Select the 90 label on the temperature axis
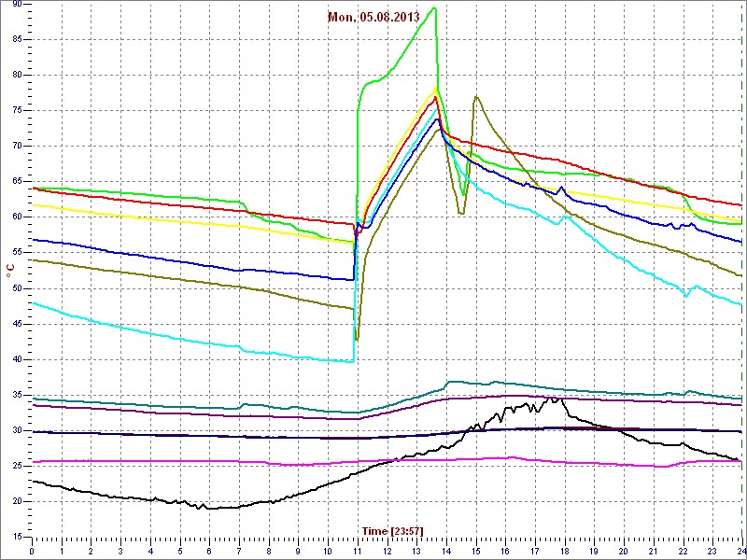 16,4
